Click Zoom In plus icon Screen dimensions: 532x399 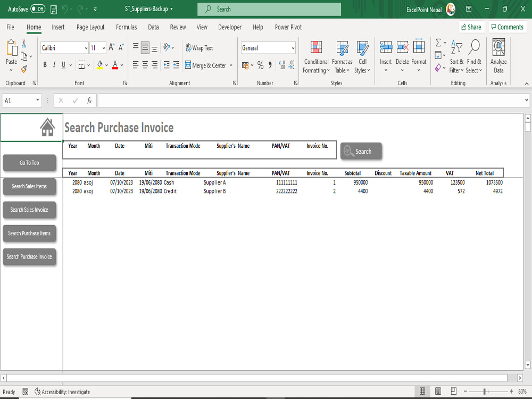[x=512, y=392]
